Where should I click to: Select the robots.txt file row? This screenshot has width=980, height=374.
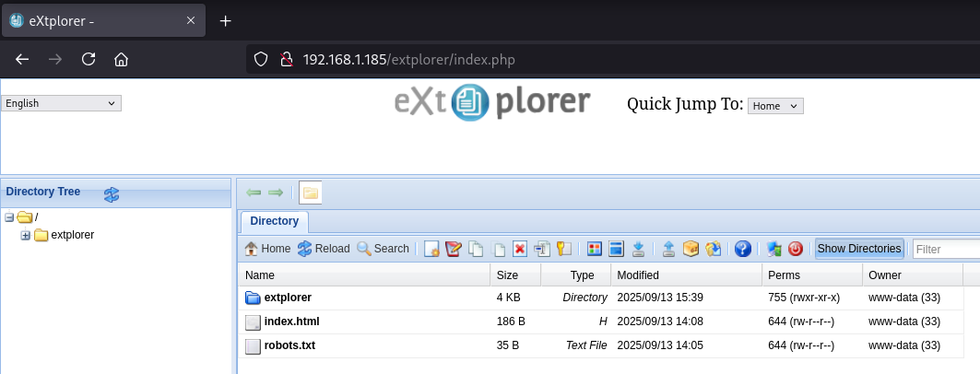point(289,346)
